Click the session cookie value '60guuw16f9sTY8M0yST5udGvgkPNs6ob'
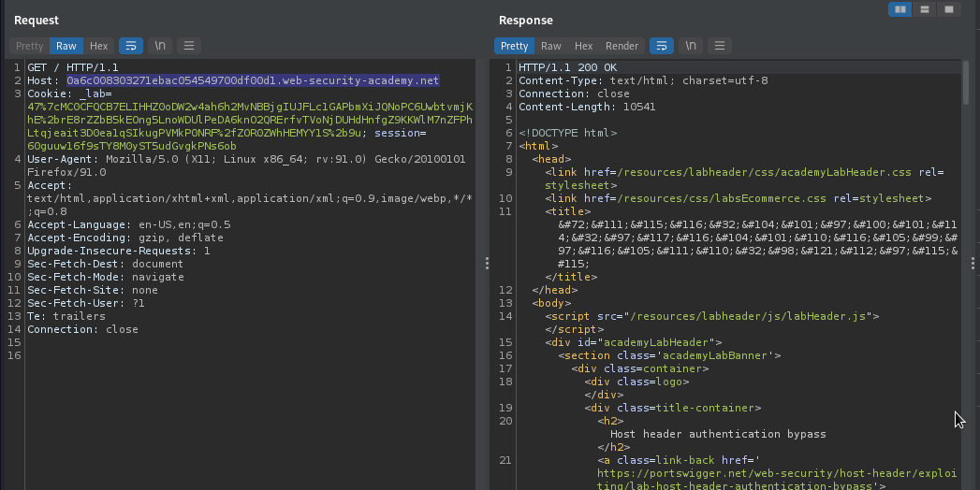This screenshot has height=490, width=980. click(x=132, y=146)
